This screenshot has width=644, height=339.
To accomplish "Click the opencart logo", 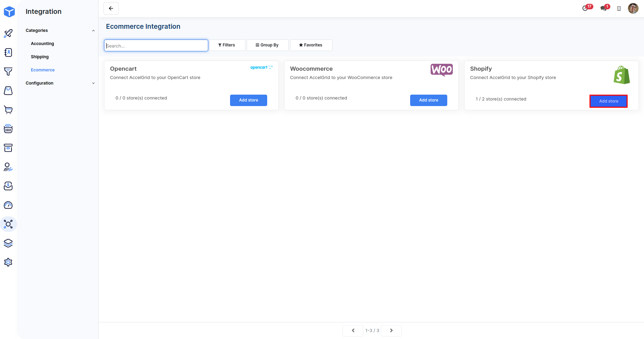I will click(x=262, y=67).
